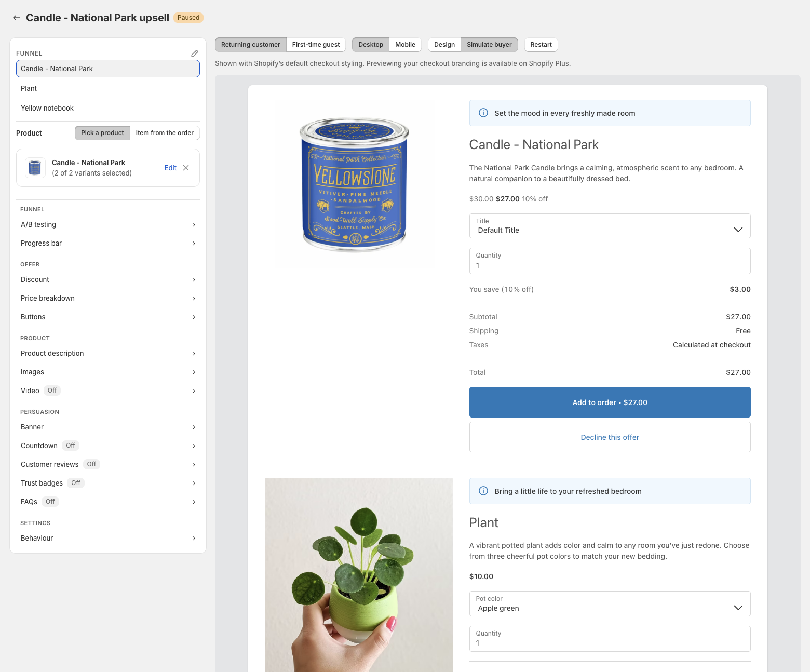Expand the Progress bar settings
The image size is (810, 672).
click(x=108, y=243)
